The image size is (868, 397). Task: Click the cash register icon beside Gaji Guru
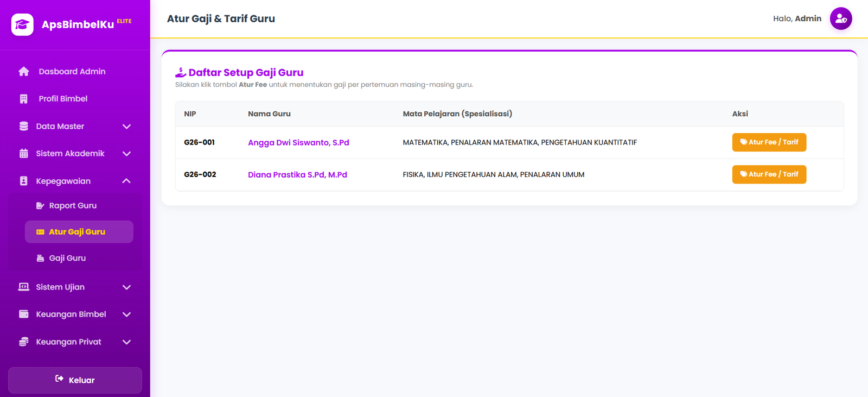[x=40, y=258]
